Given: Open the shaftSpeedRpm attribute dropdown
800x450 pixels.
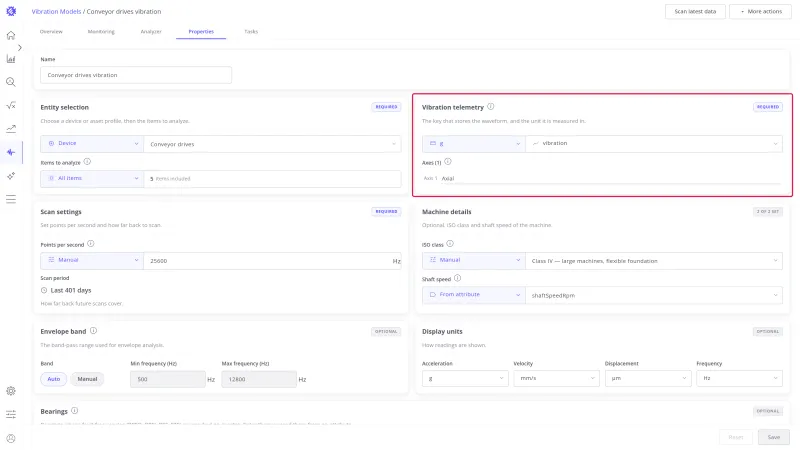Looking at the screenshot, I should click(654, 295).
